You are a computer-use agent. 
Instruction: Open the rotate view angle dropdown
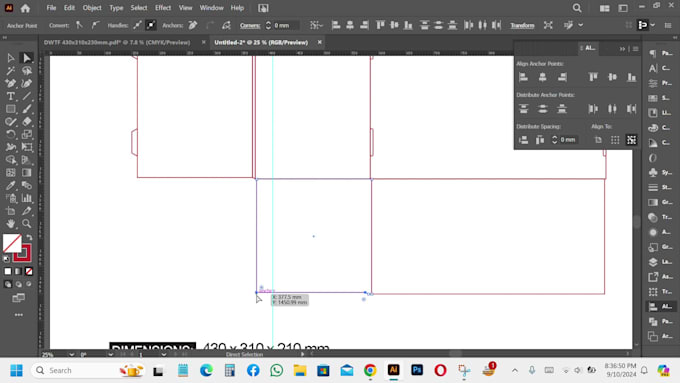[111, 354]
